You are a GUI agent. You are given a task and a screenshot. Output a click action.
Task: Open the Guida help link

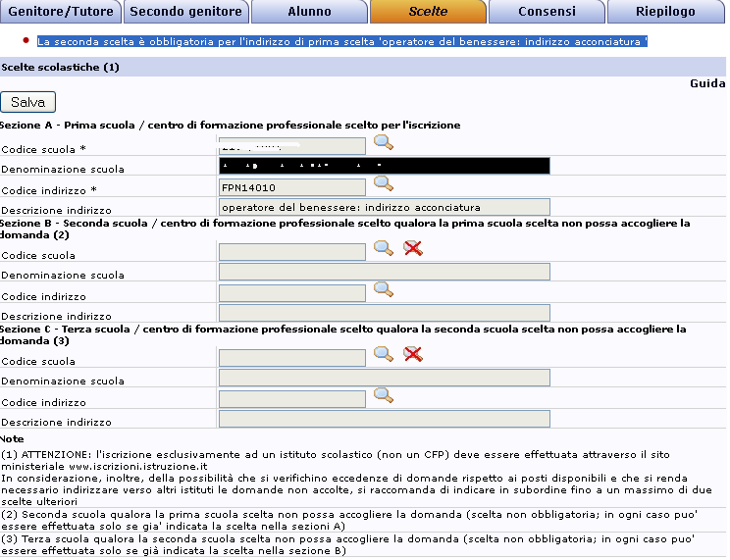pos(706,83)
